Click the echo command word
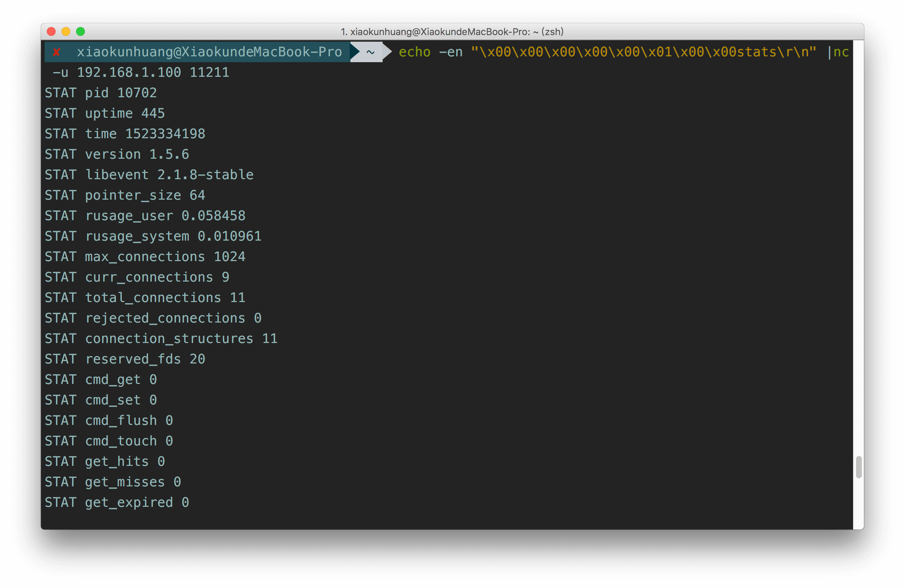This screenshot has height=588, width=905. tap(414, 52)
